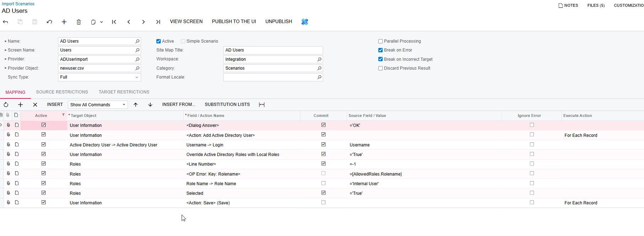Click the Insert From button
The image size is (644, 236).
tap(179, 104)
